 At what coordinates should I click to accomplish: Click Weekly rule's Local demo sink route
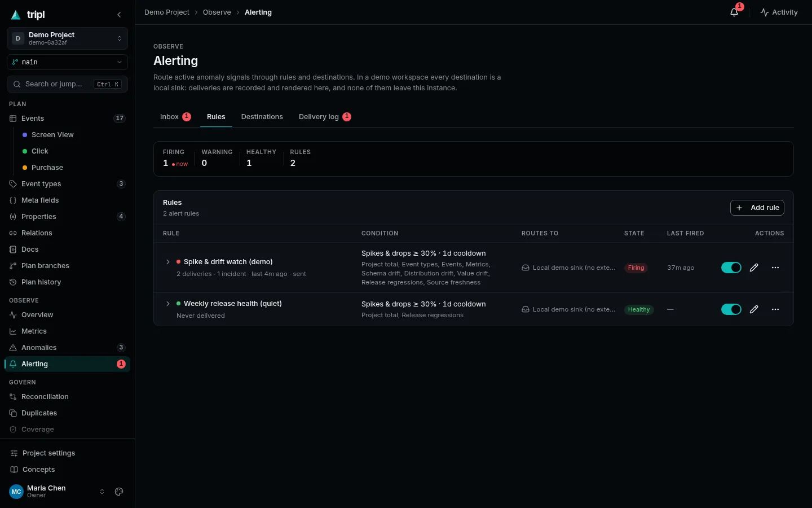point(568,309)
